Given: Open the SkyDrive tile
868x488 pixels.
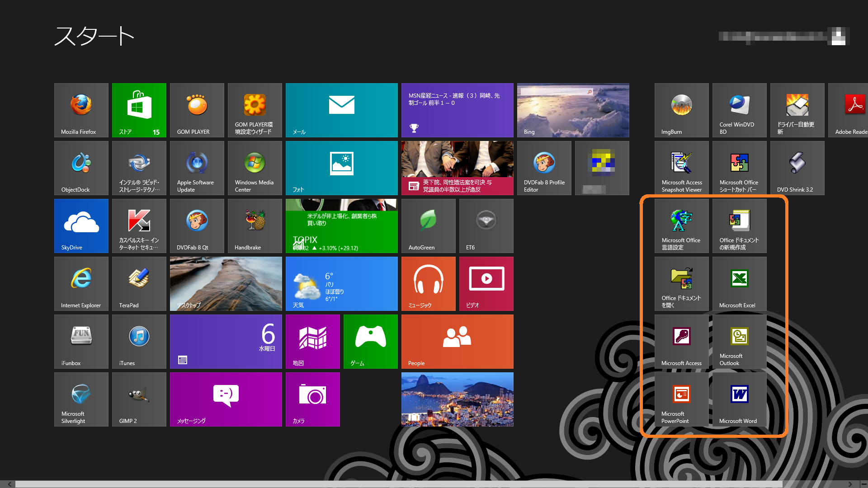Looking at the screenshot, I should [x=81, y=225].
